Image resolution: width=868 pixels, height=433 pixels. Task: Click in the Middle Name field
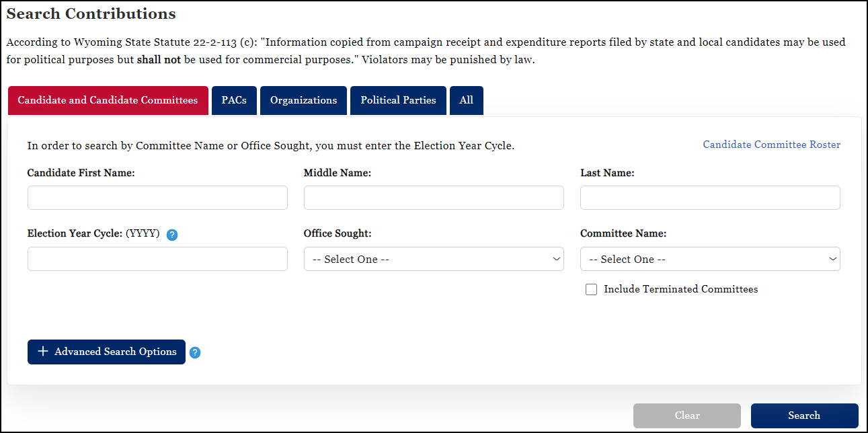(434, 198)
